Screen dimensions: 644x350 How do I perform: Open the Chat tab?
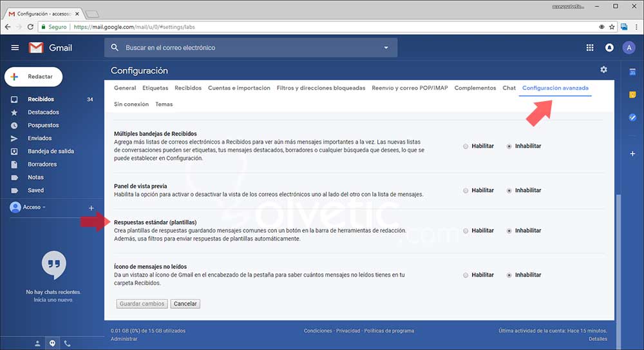(509, 88)
